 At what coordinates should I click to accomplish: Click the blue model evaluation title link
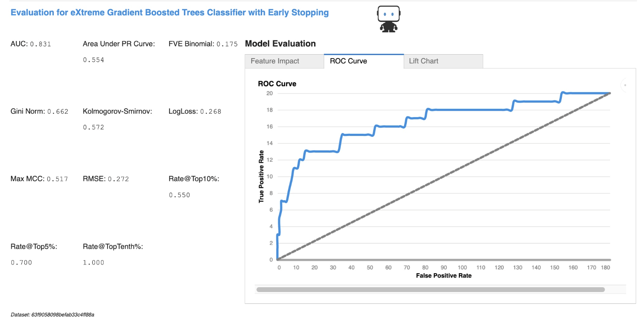pos(170,13)
